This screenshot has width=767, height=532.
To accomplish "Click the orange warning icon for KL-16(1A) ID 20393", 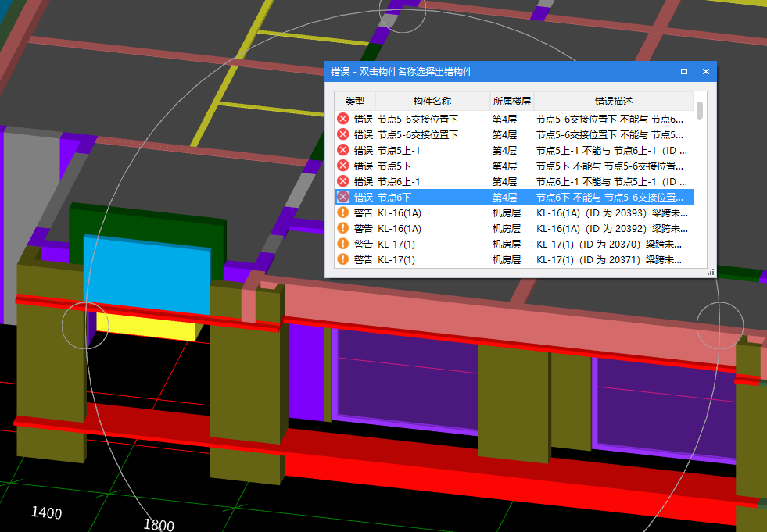I will (x=343, y=212).
